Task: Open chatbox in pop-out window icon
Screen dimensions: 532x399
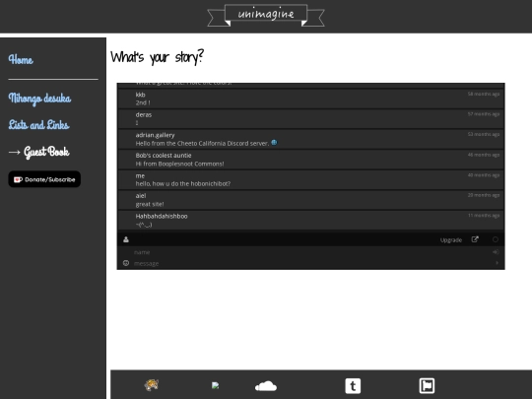Action: click(x=475, y=239)
